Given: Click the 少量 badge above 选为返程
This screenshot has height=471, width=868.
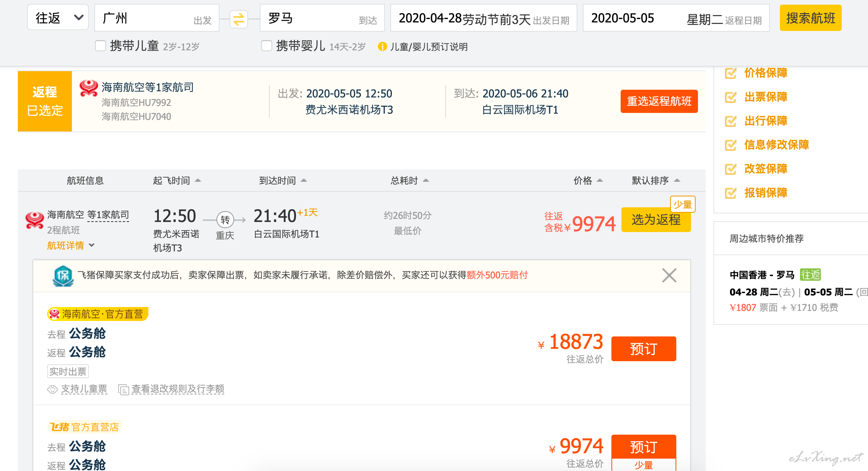Looking at the screenshot, I should click(x=682, y=204).
